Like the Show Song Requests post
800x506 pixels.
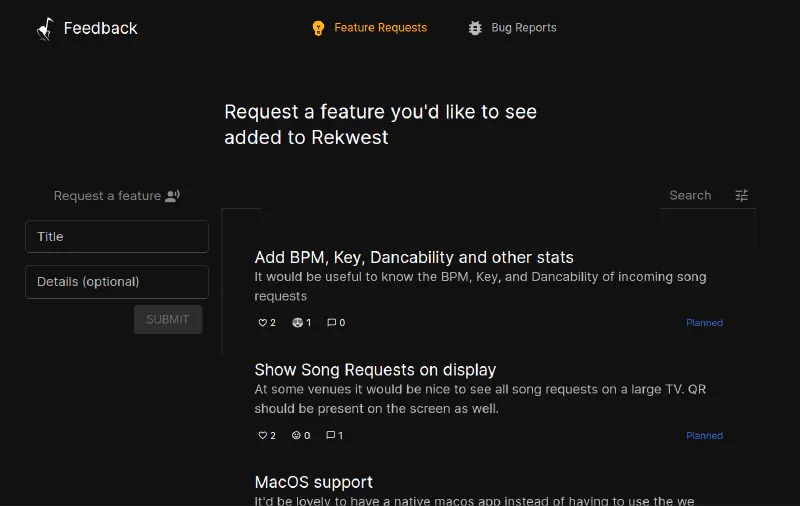pos(264,436)
